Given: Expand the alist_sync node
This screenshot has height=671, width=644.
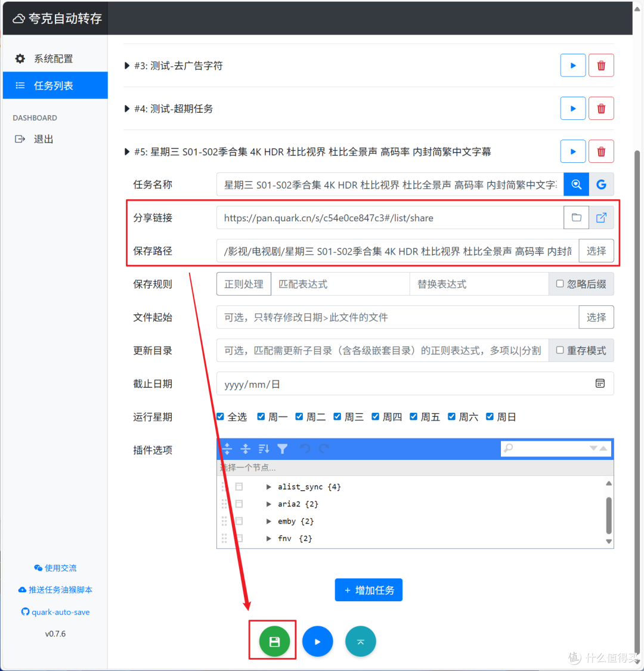Looking at the screenshot, I should click(269, 487).
